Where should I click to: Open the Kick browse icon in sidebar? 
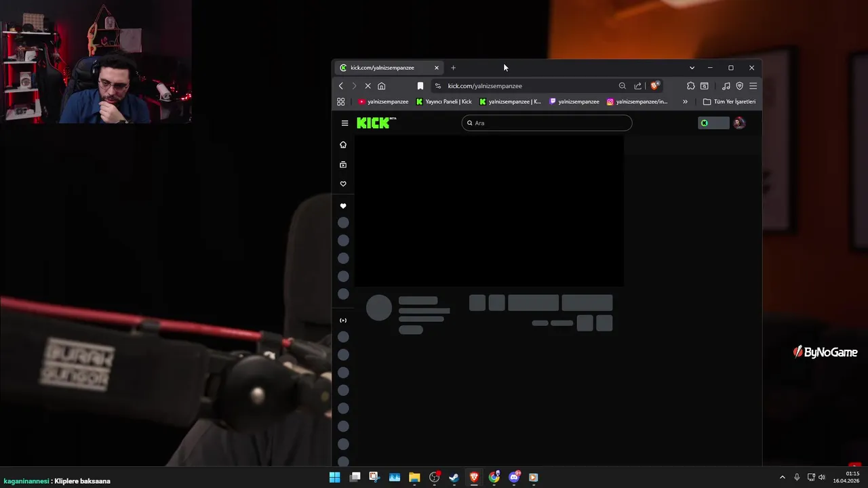(x=343, y=165)
